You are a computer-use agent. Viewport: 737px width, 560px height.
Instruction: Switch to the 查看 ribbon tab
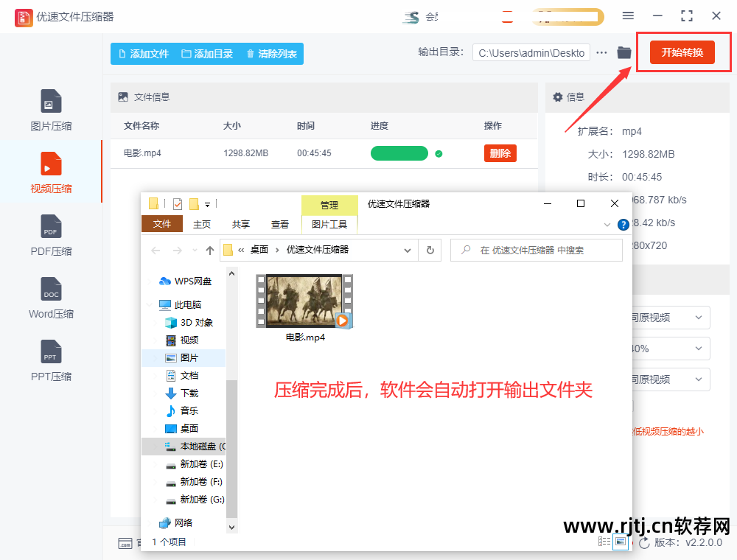click(x=279, y=225)
